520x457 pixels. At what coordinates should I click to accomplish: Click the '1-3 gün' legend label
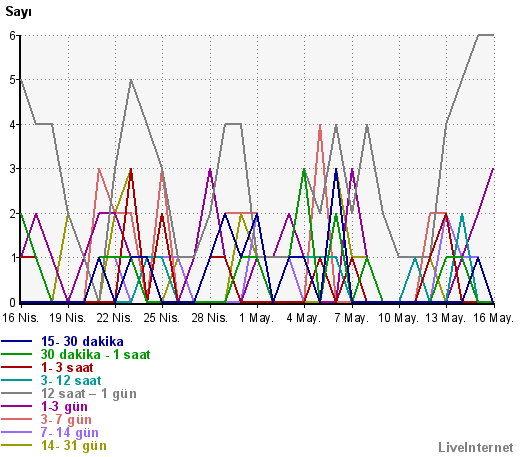pyautogui.click(x=64, y=407)
